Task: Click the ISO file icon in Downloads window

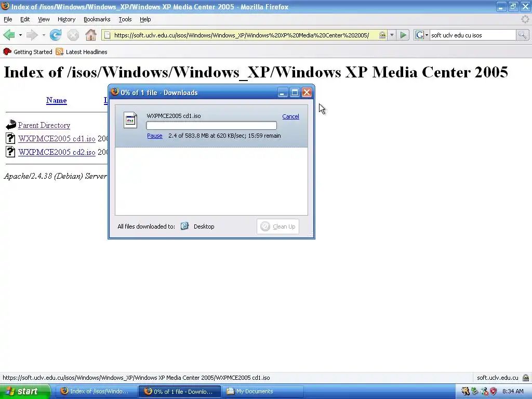Action: 130,120
